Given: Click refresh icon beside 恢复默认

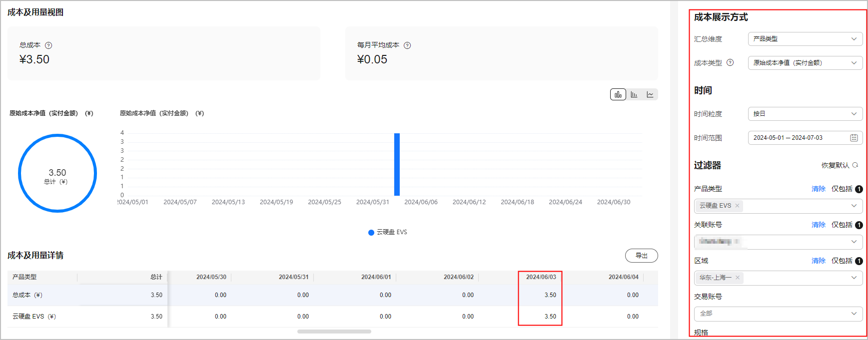Looking at the screenshot, I should (x=855, y=165).
